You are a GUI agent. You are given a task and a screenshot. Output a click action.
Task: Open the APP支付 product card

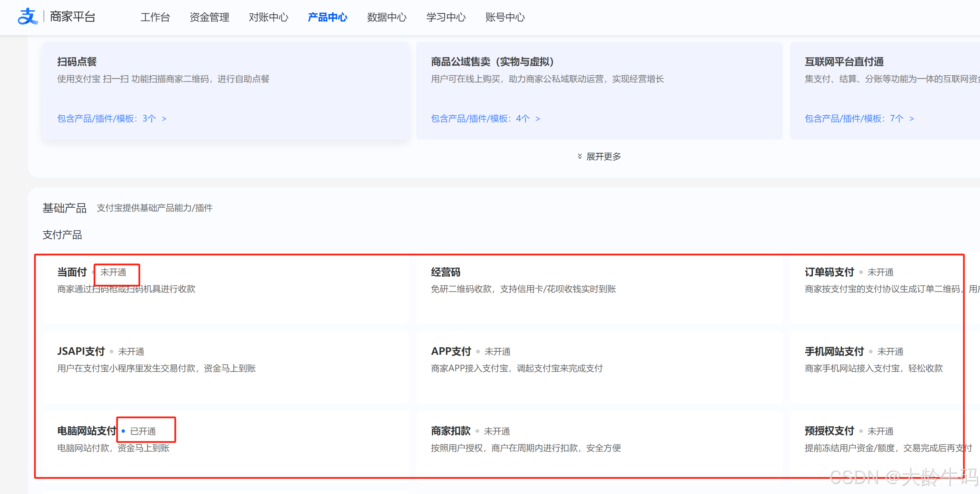point(599,368)
